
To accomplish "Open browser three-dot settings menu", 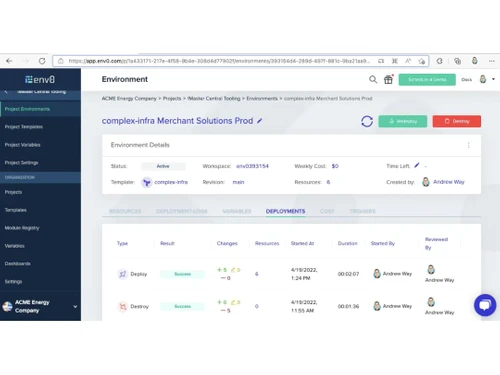I will 492,61.
